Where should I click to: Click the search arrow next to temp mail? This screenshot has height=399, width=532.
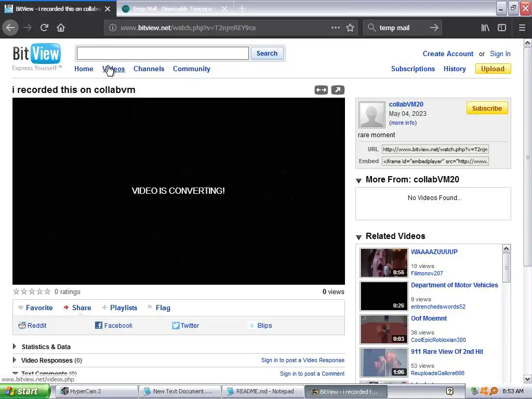[x=434, y=28]
